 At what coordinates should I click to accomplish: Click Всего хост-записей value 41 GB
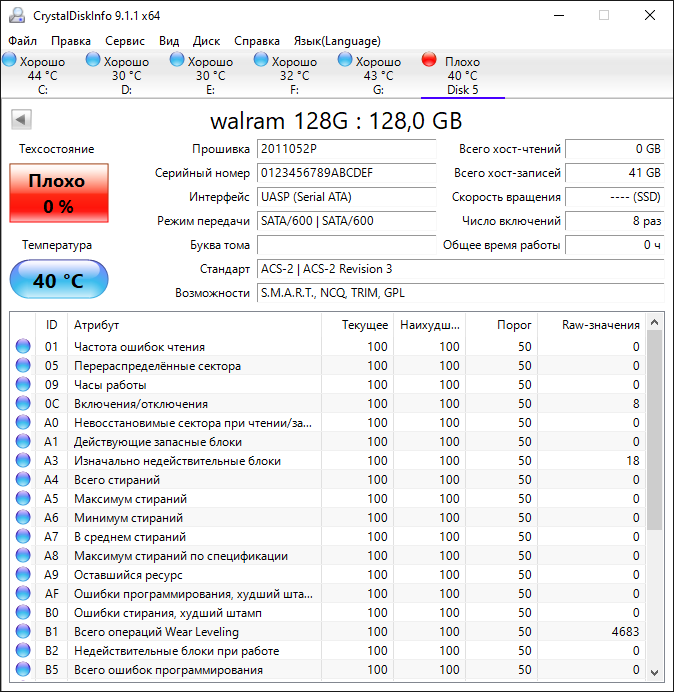coord(615,173)
